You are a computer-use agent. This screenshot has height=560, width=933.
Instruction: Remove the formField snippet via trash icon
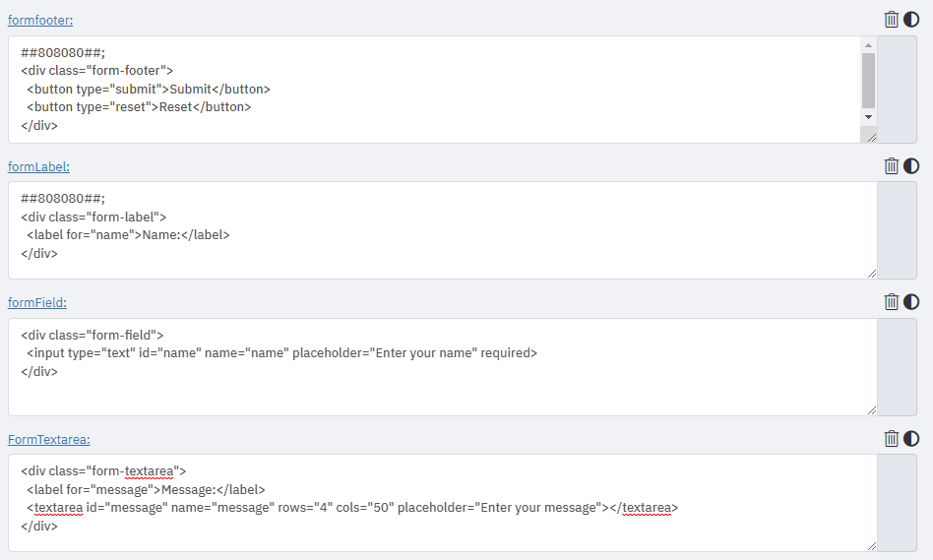click(892, 301)
